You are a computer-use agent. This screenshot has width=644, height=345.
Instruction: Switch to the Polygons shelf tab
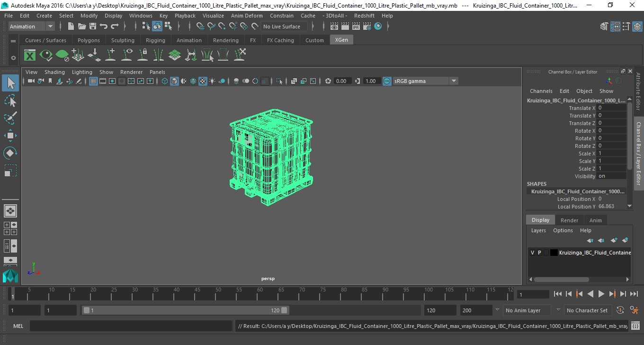(x=89, y=40)
